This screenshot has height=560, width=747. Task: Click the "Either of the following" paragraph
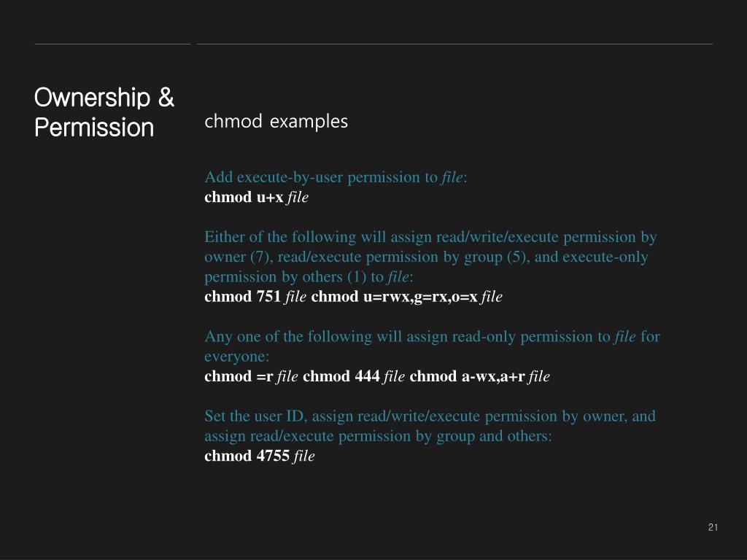430,257
